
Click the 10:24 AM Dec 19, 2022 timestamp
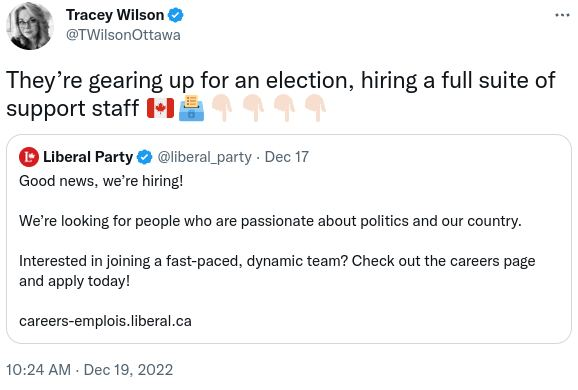(x=90, y=370)
